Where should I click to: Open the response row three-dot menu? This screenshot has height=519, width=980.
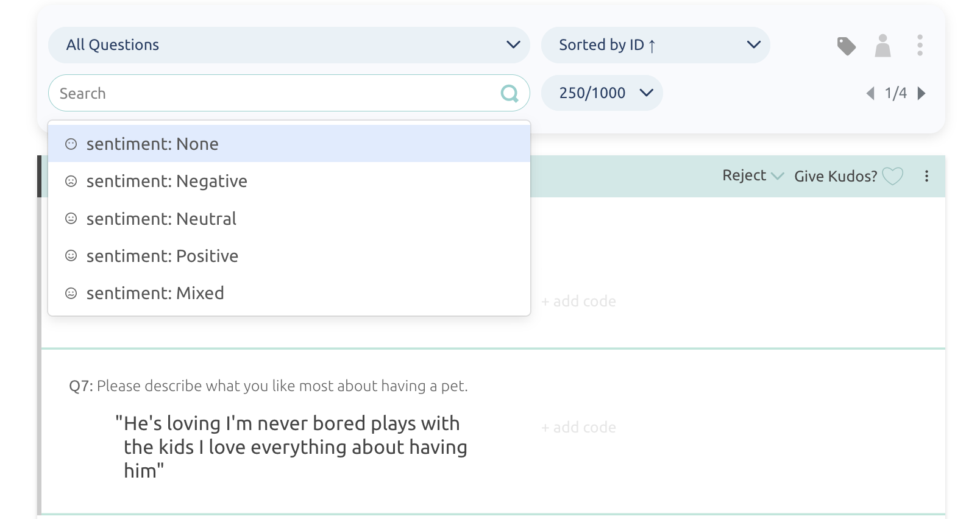tap(926, 176)
